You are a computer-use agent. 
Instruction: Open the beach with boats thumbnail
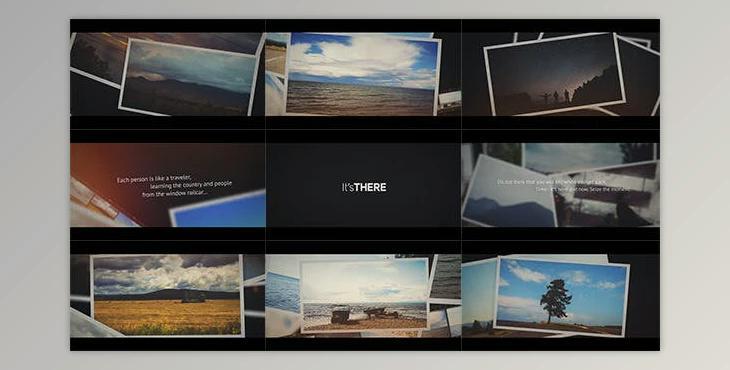363,296
